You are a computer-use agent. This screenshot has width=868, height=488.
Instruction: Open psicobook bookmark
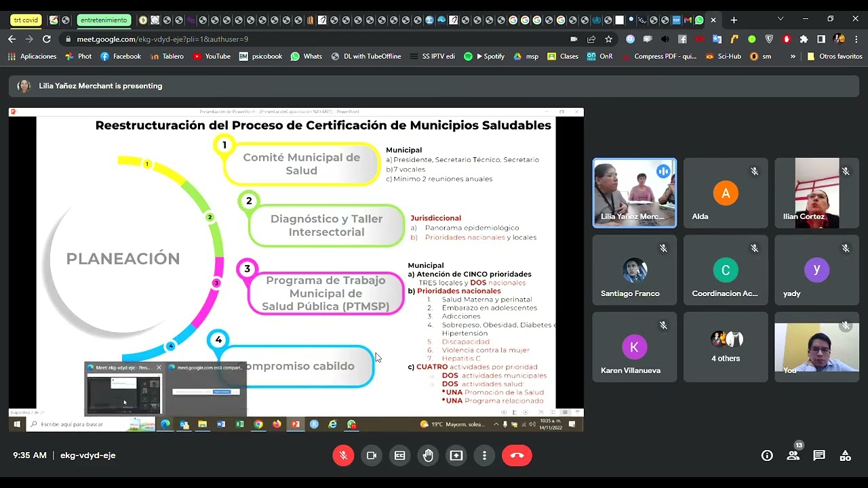(261, 56)
